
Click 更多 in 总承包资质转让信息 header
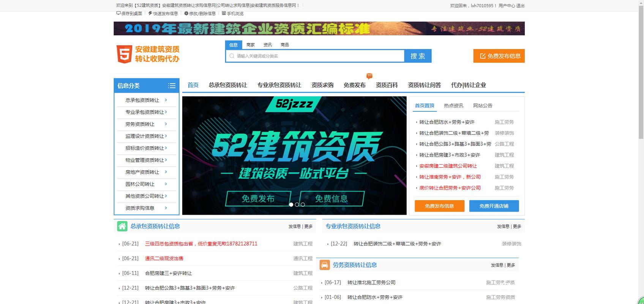[308, 226]
